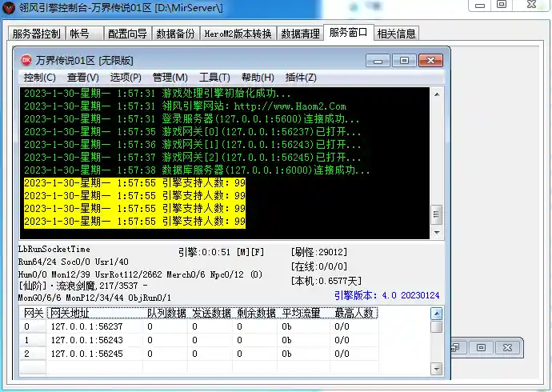This screenshot has width=552, height=392.
Task: Close the 翎风引擎控制台 main window
Action: pos(531,5)
